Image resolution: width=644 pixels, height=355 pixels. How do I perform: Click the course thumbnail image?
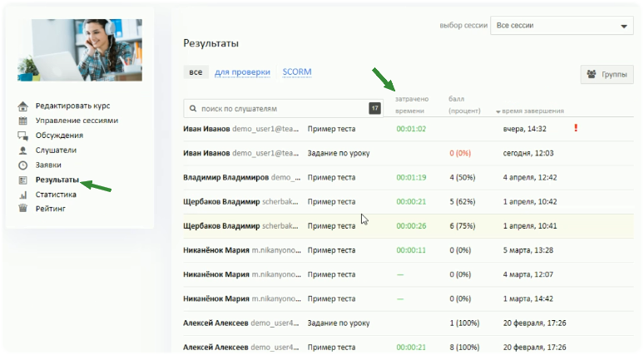[x=80, y=50]
